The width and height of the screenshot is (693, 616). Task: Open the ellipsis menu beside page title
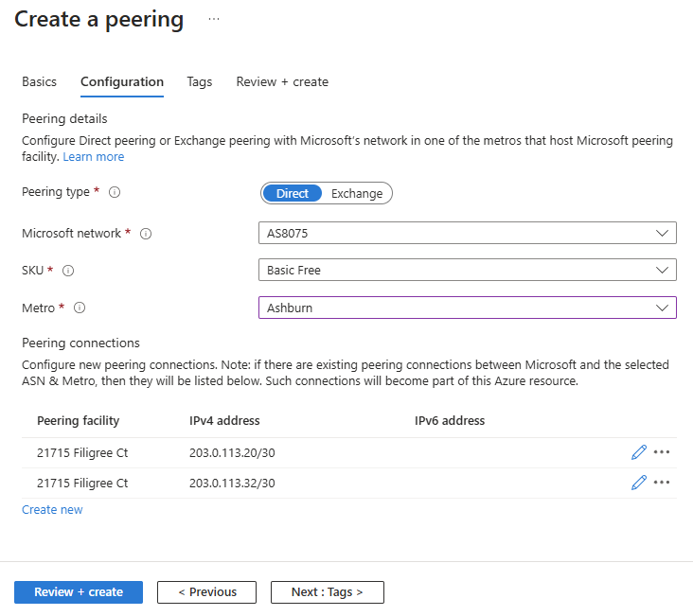214,19
